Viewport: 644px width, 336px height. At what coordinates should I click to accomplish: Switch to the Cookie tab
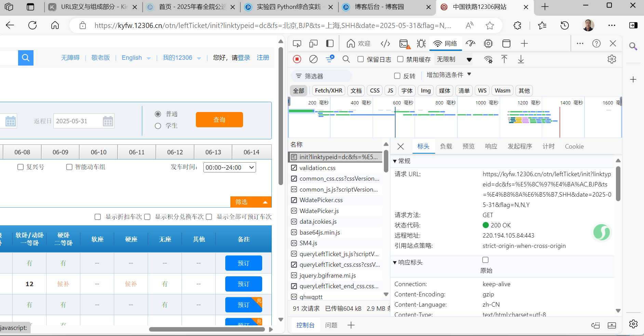(574, 146)
